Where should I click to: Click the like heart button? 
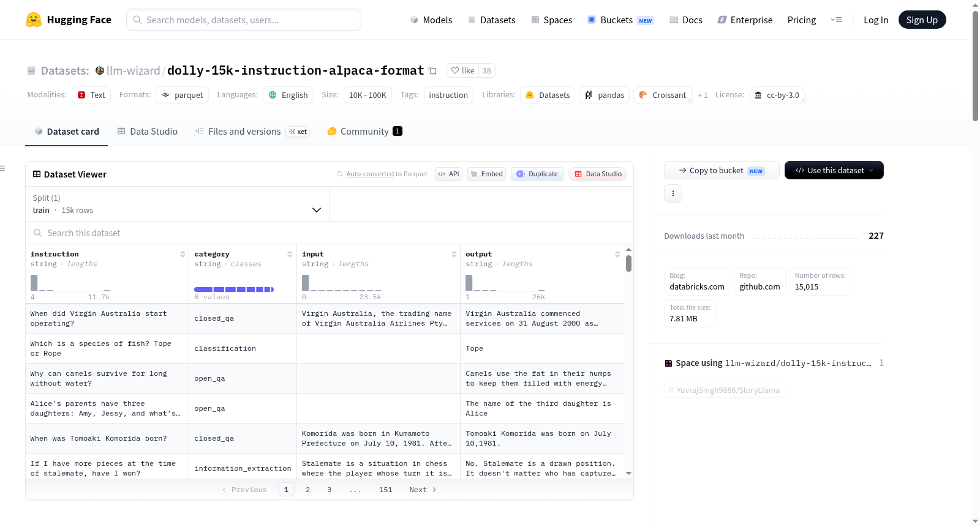tap(462, 70)
